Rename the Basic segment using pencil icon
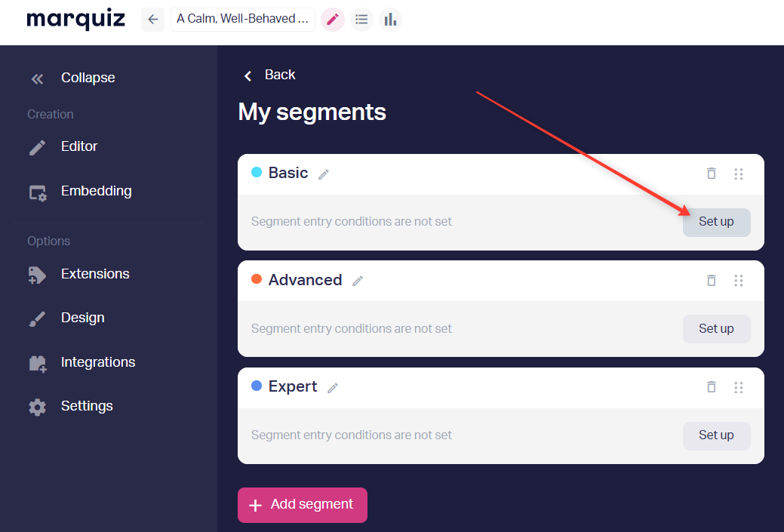 324,174
